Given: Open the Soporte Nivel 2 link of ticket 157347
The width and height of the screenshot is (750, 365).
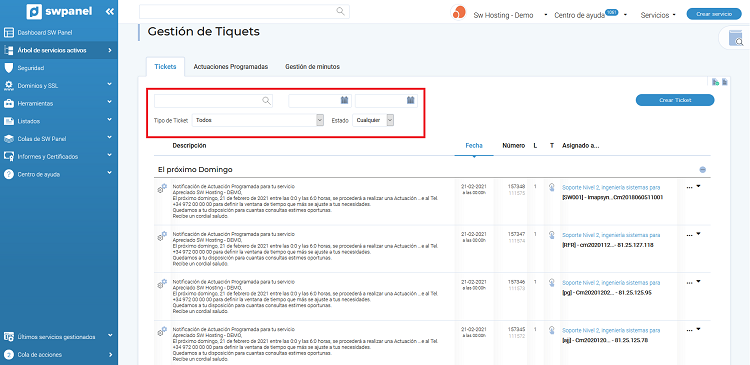Looking at the screenshot, I should point(611,235).
